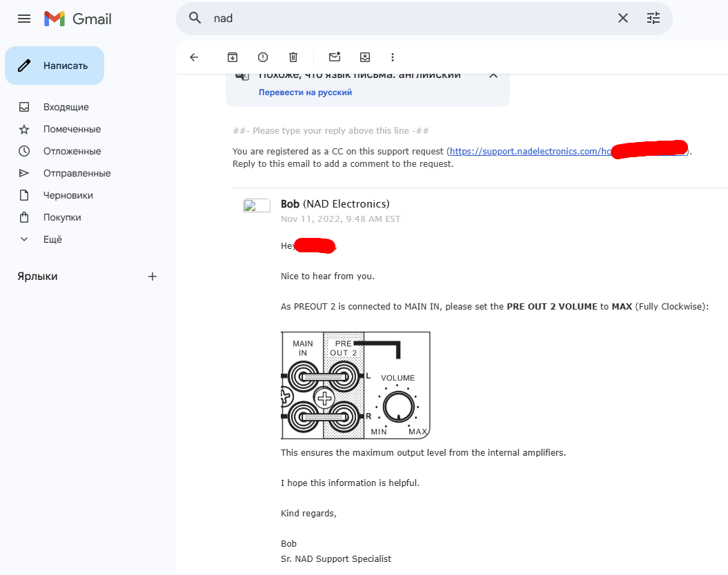Image resolution: width=728 pixels, height=575 pixels.
Task: Report this email as spam
Action: [x=263, y=57]
